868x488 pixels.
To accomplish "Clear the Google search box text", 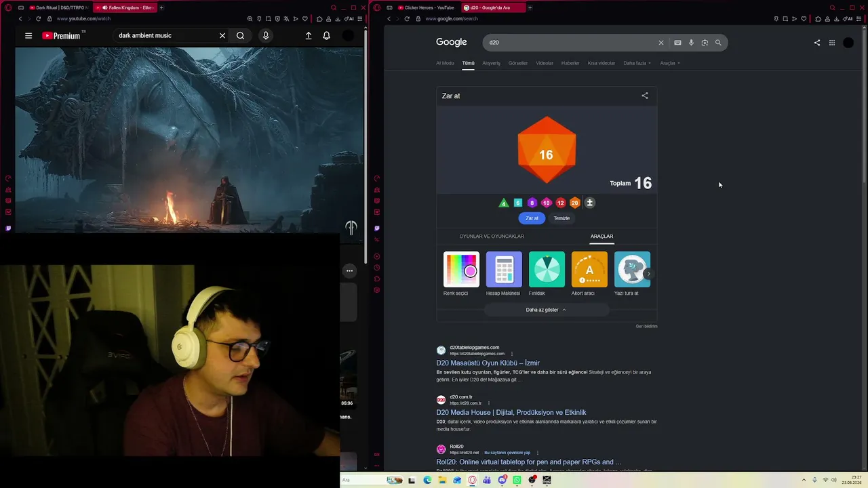I will (x=661, y=43).
